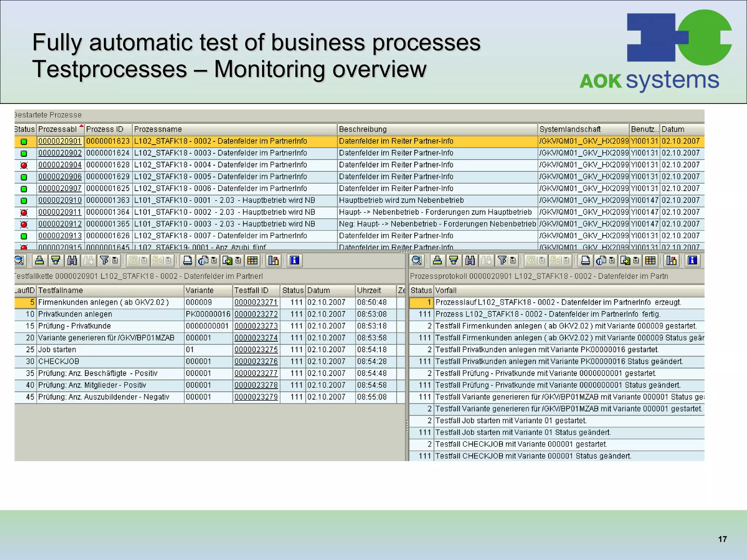The image size is (747, 560).
Task: Select process ID cell 0000001629
Action: pos(108,176)
